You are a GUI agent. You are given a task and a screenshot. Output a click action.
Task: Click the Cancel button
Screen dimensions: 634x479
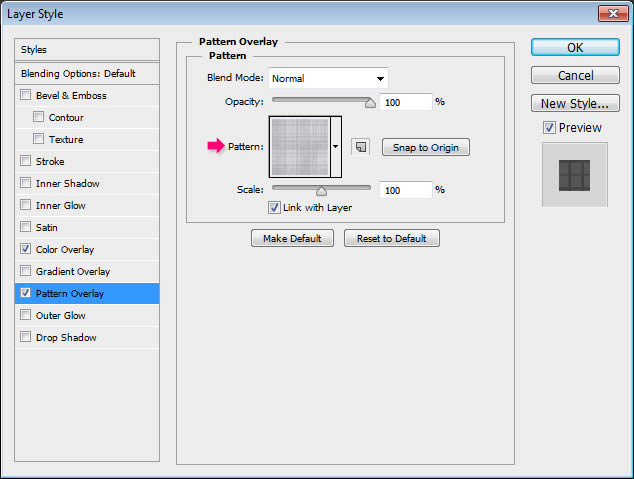(575, 75)
